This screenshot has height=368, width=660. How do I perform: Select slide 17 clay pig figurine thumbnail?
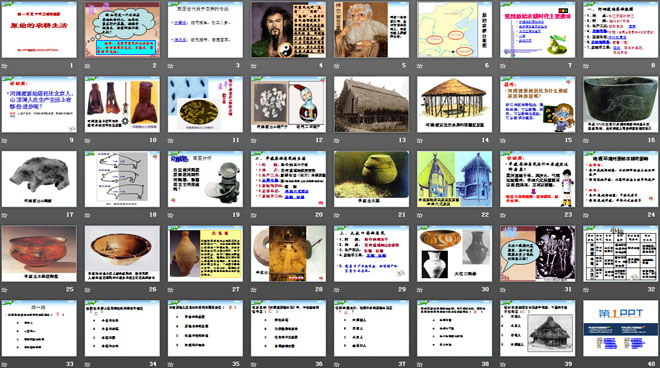(39, 179)
